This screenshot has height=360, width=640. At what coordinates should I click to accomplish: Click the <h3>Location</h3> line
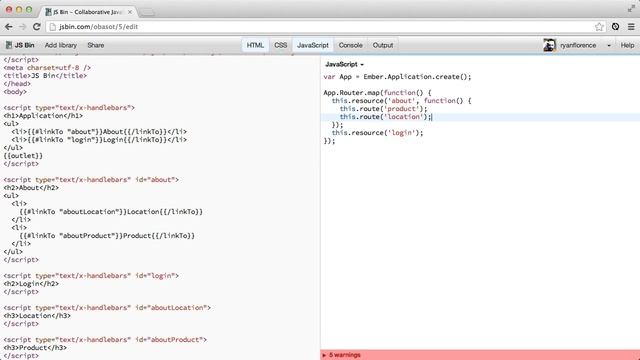[37, 316]
